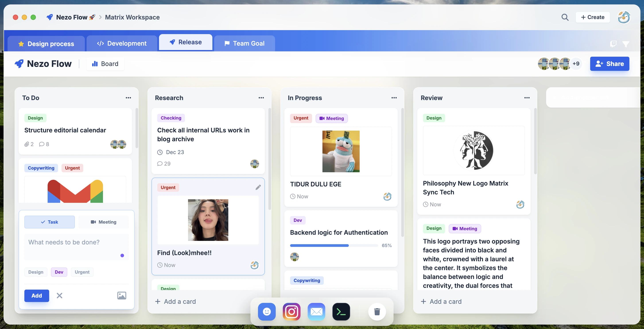Viewport: 644px width, 329px height.
Task: Open the smiley face app in dock
Action: (x=267, y=312)
